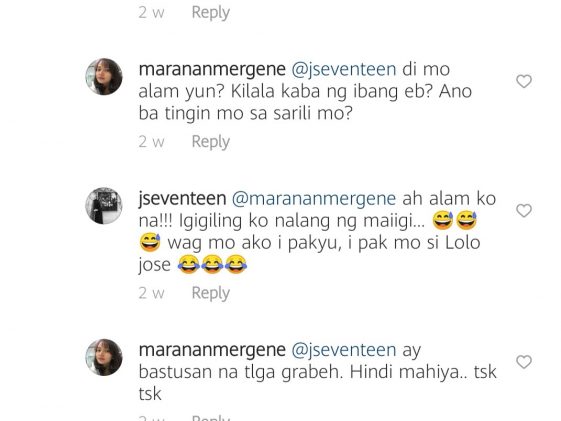Reply to the "Hindi mahiya" comment
Screen dimensions: 561x421
tap(210, 418)
